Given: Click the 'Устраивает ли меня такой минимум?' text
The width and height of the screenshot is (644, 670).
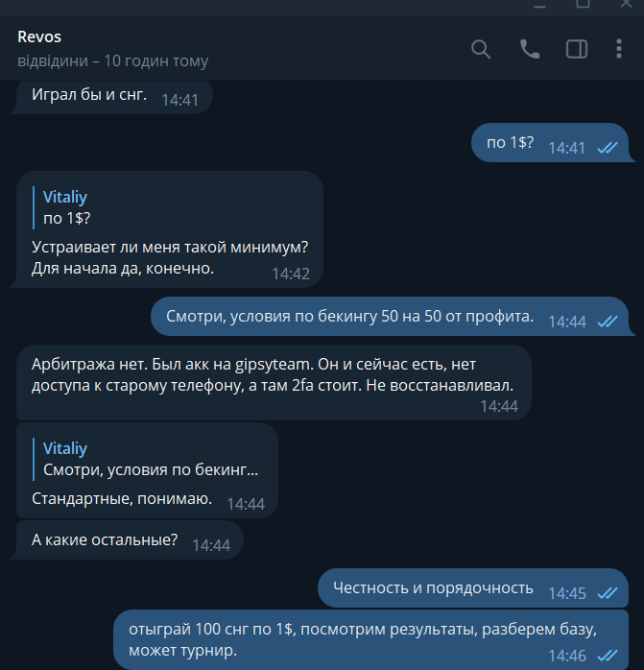Looking at the screenshot, I should [x=170, y=247].
